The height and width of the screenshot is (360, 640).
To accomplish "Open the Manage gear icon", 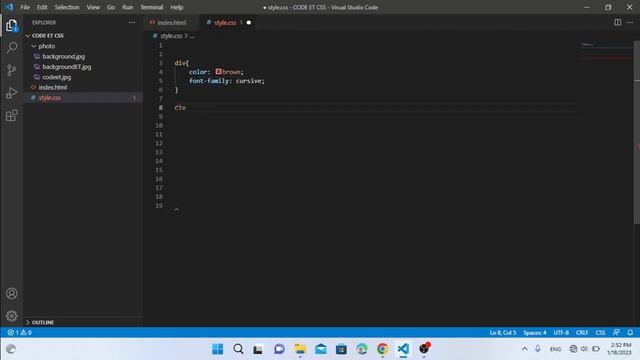I will tap(11, 316).
